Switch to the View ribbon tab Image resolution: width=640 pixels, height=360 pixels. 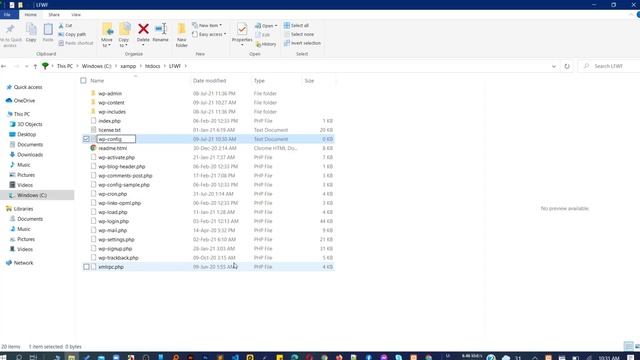point(76,15)
